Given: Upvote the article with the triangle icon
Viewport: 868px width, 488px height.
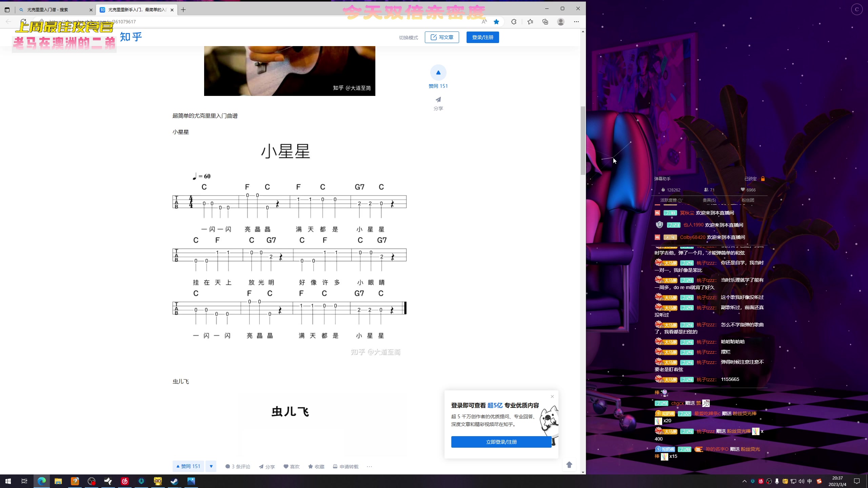Looking at the screenshot, I should point(438,72).
